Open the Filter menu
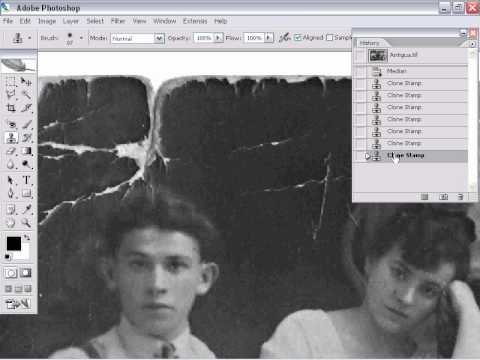Screen dimensions: 480x360 [118, 21]
